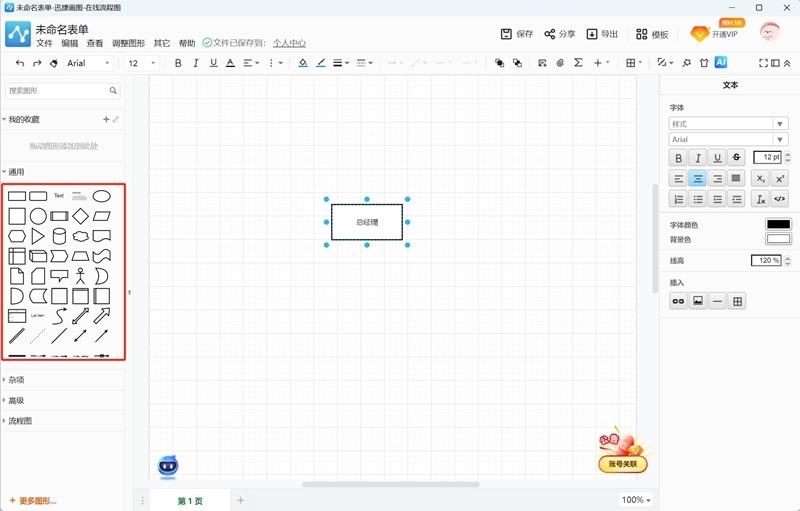Select the ellipse shape in General palette
Viewport: 800px width, 511px height.
[102, 196]
